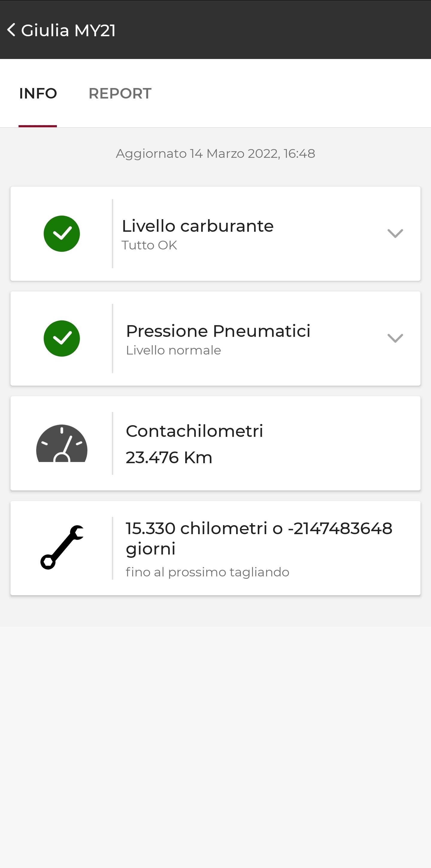The image size is (431, 868).
Task: Tap the back arrow in the header
Action: click(x=11, y=30)
